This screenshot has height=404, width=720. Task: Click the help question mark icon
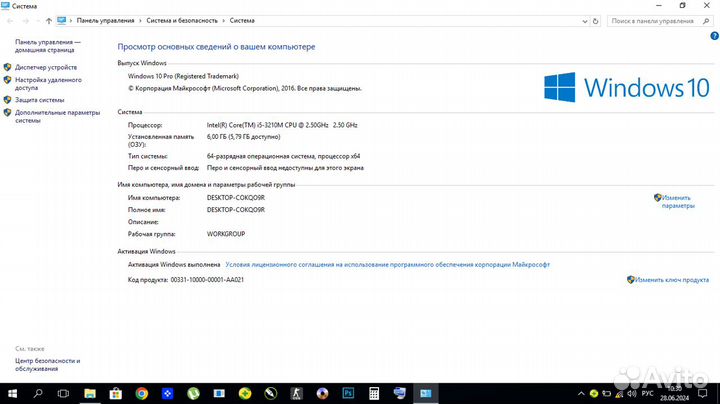714,36
